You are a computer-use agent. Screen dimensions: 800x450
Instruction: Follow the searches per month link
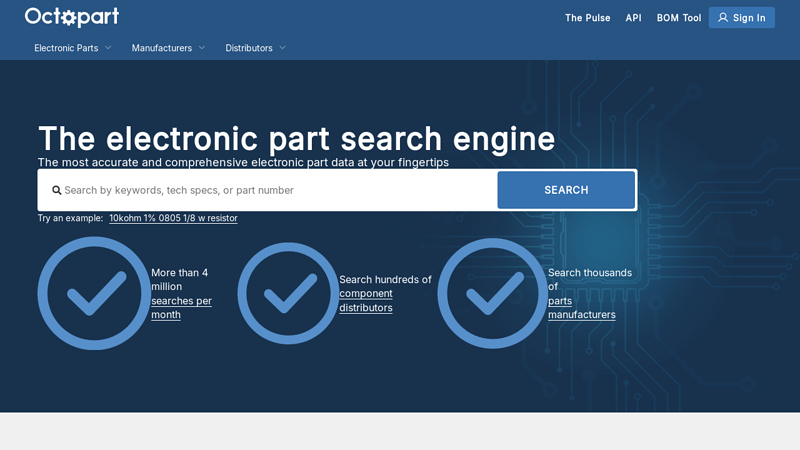(x=181, y=308)
